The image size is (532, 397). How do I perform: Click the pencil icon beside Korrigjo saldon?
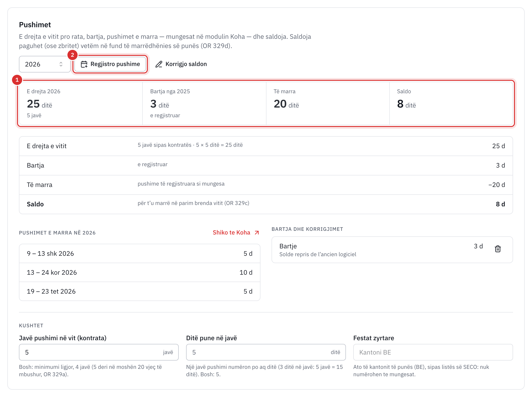click(x=159, y=64)
